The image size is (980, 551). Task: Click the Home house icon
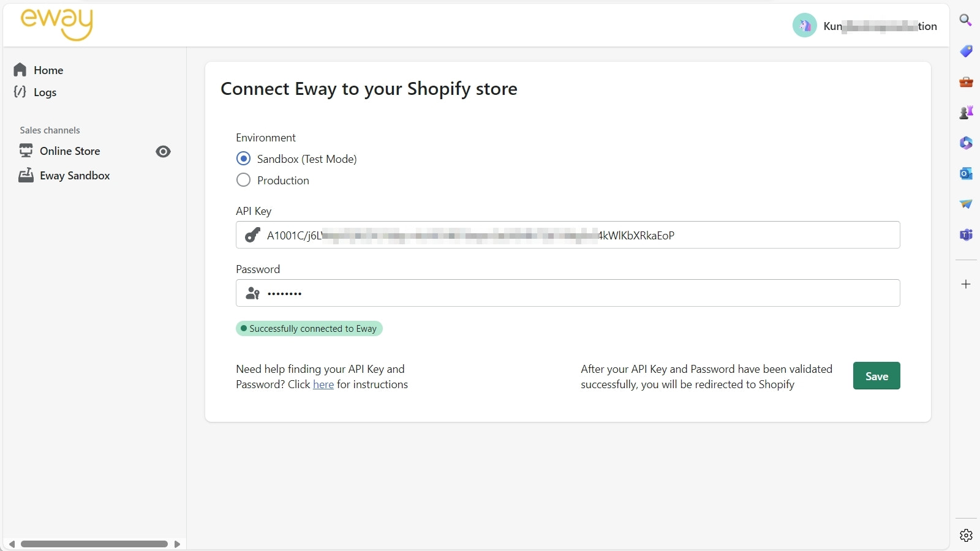(x=20, y=70)
